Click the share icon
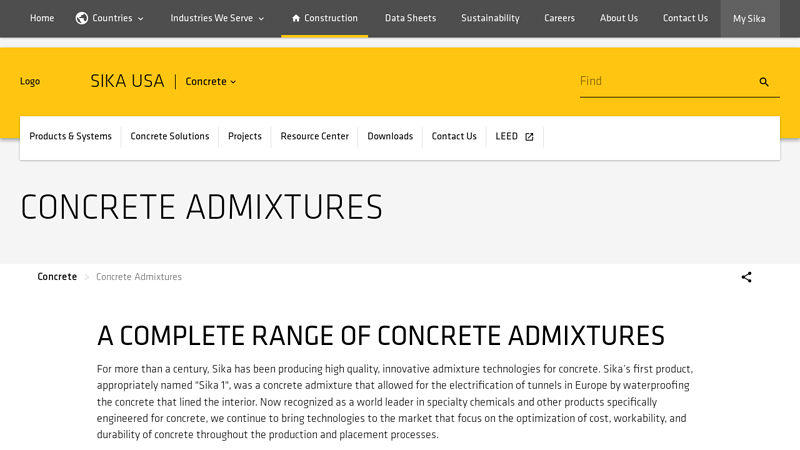The height and width of the screenshot is (450, 800). pyautogui.click(x=746, y=277)
